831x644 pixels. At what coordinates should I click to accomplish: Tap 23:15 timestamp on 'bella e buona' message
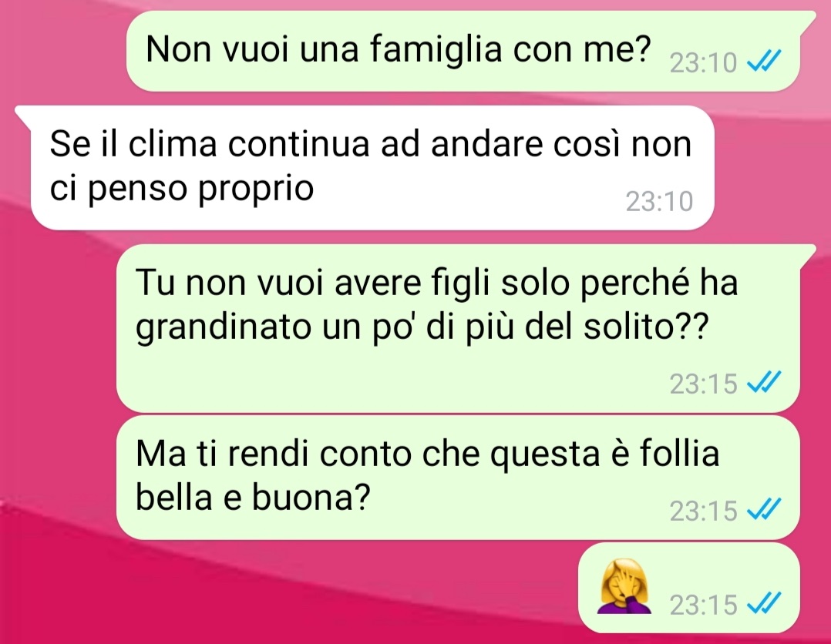click(x=703, y=511)
